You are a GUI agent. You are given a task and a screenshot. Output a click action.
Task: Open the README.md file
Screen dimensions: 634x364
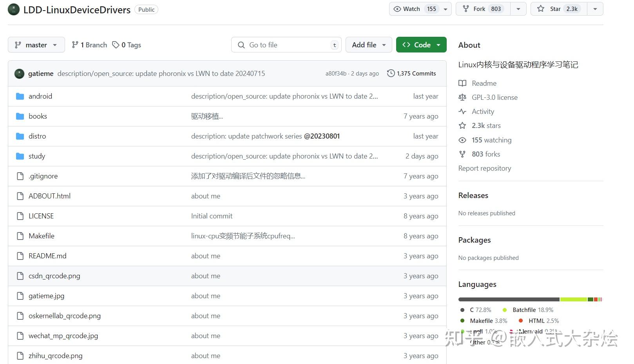47,256
